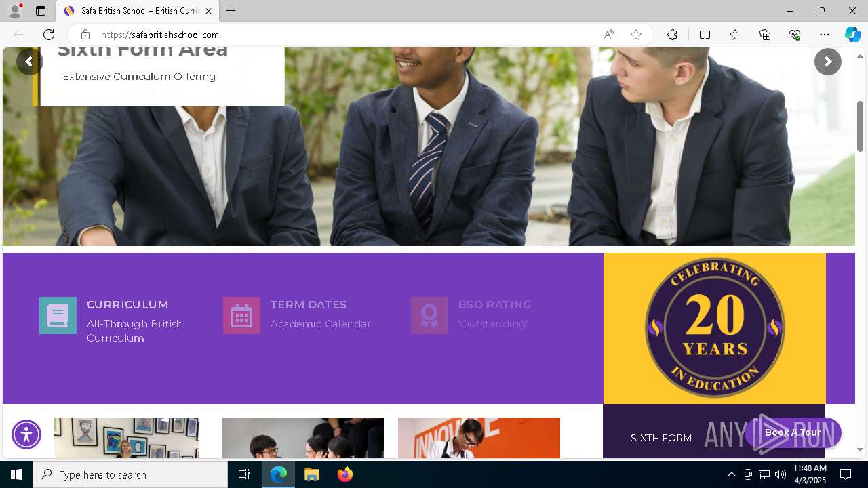Open File Explorer from taskbar

point(312,474)
